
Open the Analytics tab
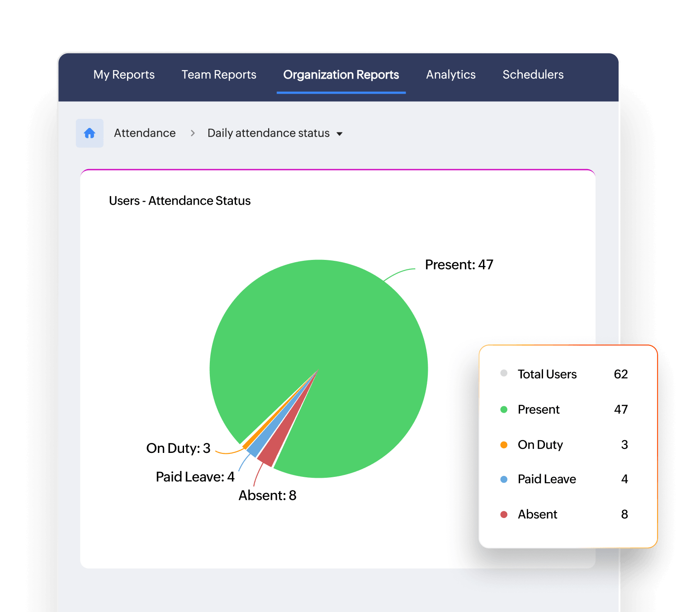(451, 75)
